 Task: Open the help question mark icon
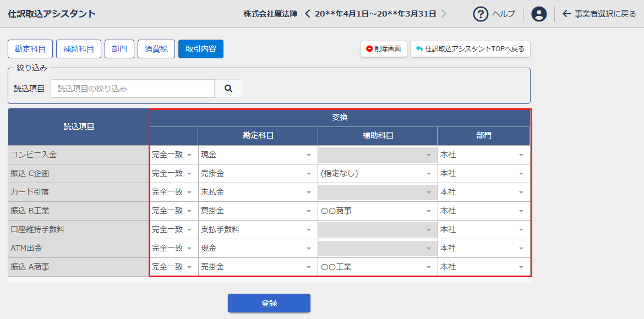click(x=481, y=14)
